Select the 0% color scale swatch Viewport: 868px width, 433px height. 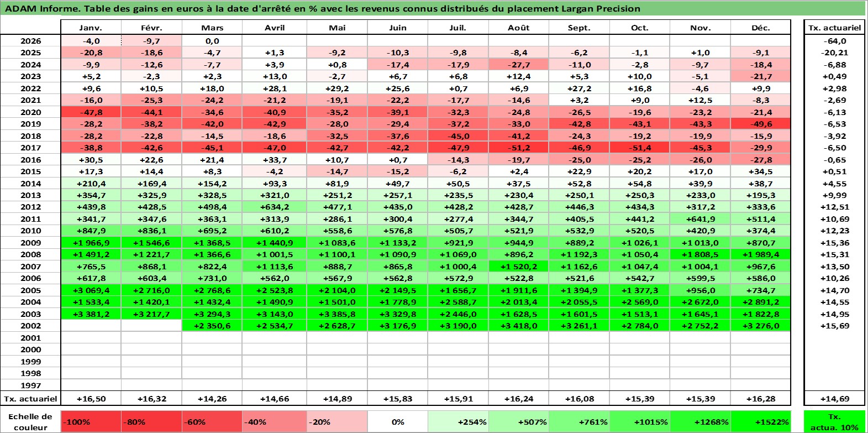397,421
